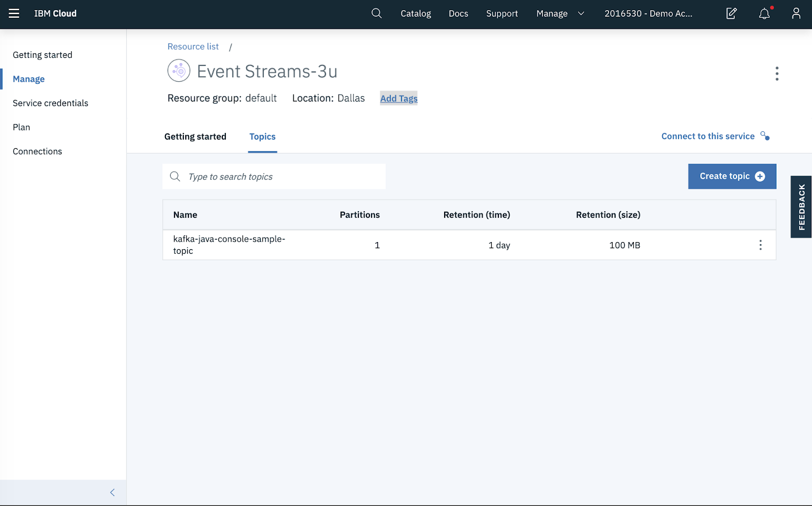Open Service credentials in sidebar
The image size is (812, 506).
click(x=50, y=103)
